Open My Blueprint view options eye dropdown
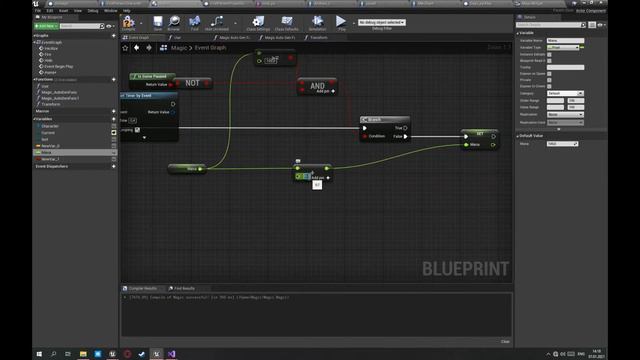640x360 pixels. [110, 26]
